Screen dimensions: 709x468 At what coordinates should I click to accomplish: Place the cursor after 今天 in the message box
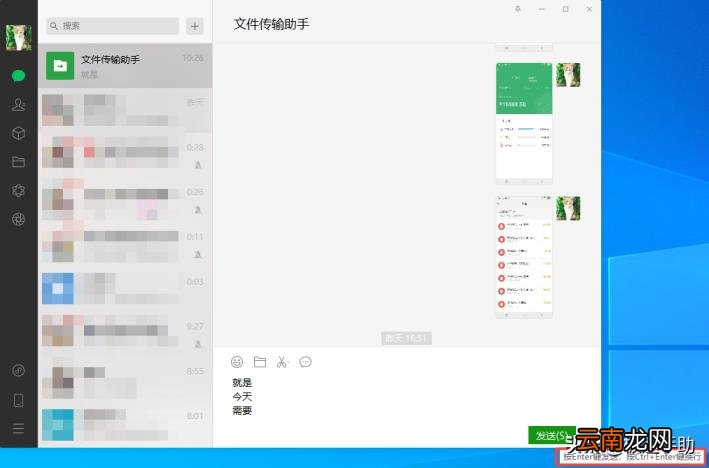[253, 397]
